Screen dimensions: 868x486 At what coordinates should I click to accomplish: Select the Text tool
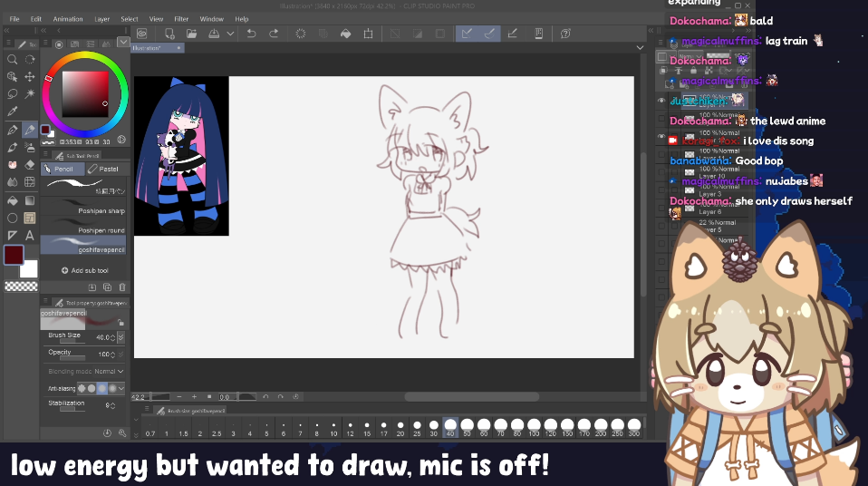tap(30, 235)
